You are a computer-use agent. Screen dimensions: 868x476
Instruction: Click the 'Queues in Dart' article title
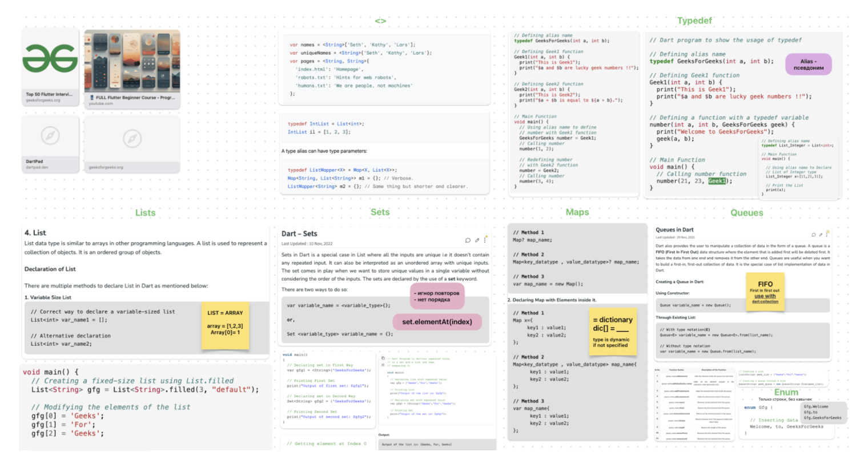(x=674, y=229)
